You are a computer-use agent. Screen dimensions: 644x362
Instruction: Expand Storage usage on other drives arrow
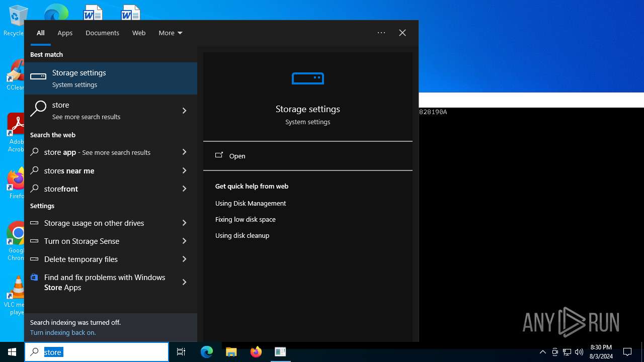coord(184,223)
